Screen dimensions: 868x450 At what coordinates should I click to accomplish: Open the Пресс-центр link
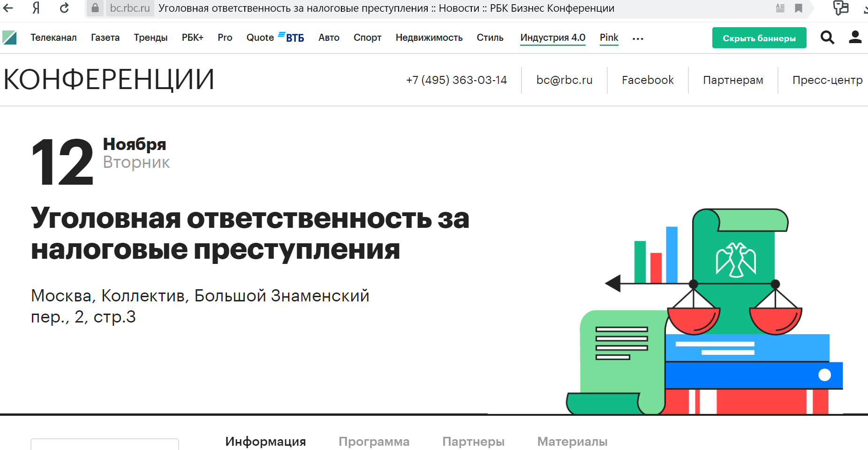827,80
